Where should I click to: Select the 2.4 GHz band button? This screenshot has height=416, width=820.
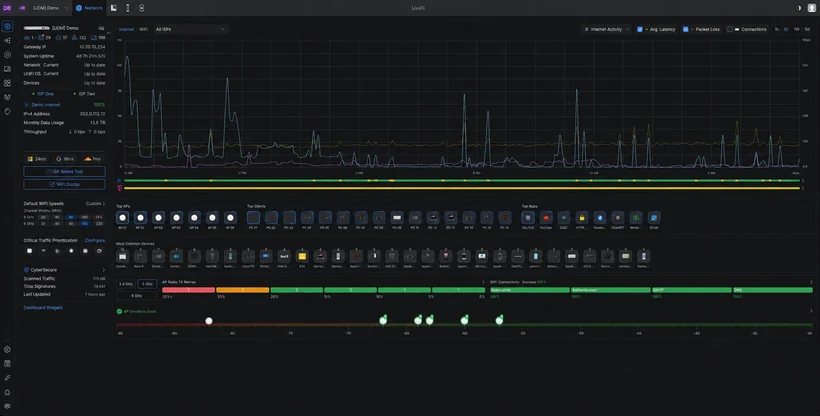126,284
